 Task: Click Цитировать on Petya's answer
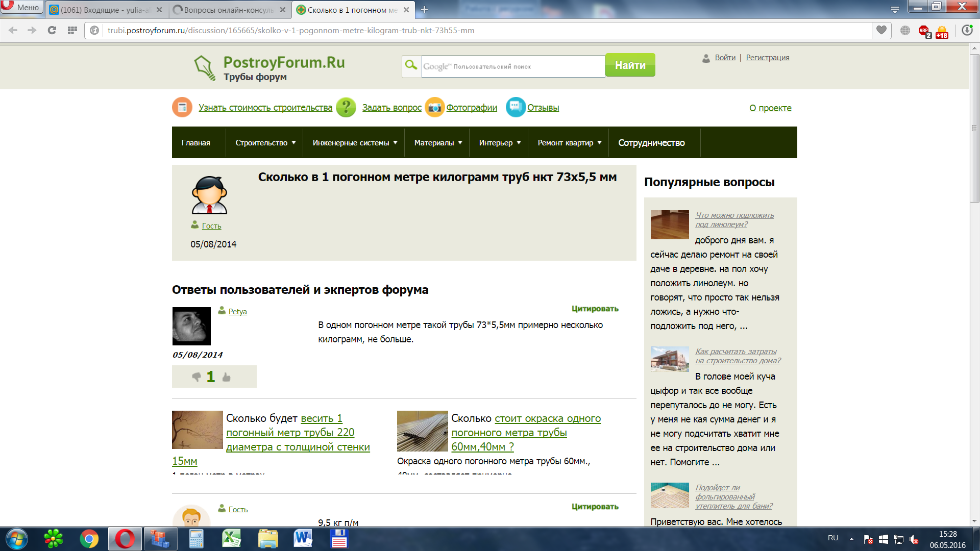point(595,309)
